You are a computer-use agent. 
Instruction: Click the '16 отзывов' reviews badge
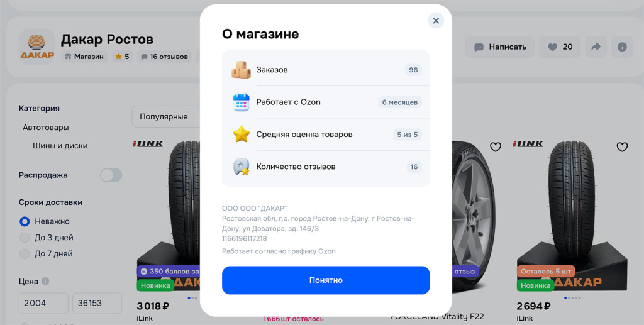click(165, 57)
